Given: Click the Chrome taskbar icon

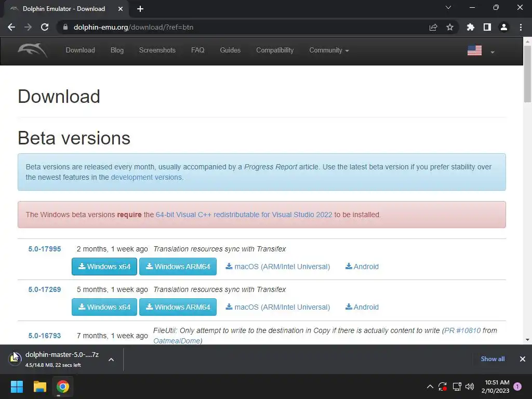Looking at the screenshot, I should click(x=63, y=387).
